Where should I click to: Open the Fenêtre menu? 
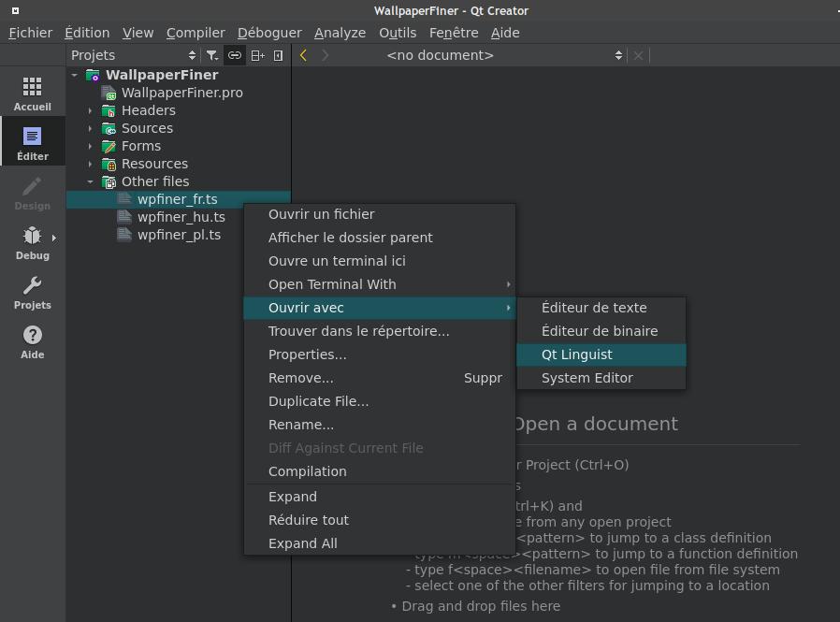point(454,33)
